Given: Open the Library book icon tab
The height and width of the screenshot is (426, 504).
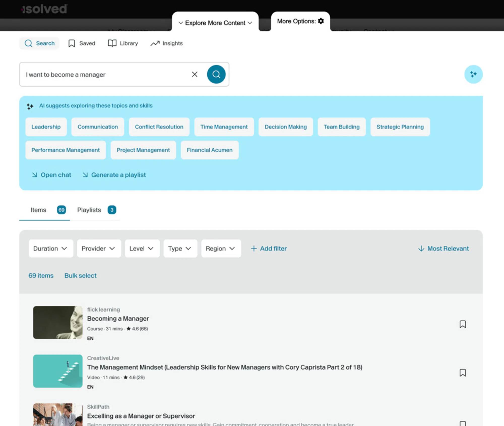Looking at the screenshot, I should (x=123, y=43).
